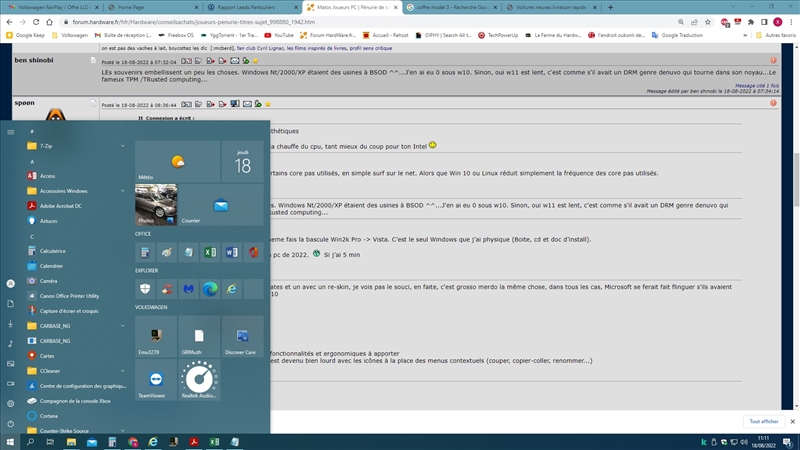The width and height of the screenshot is (800, 450).
Task: Open the Google Traduction bookmark
Action: pyautogui.click(x=677, y=35)
